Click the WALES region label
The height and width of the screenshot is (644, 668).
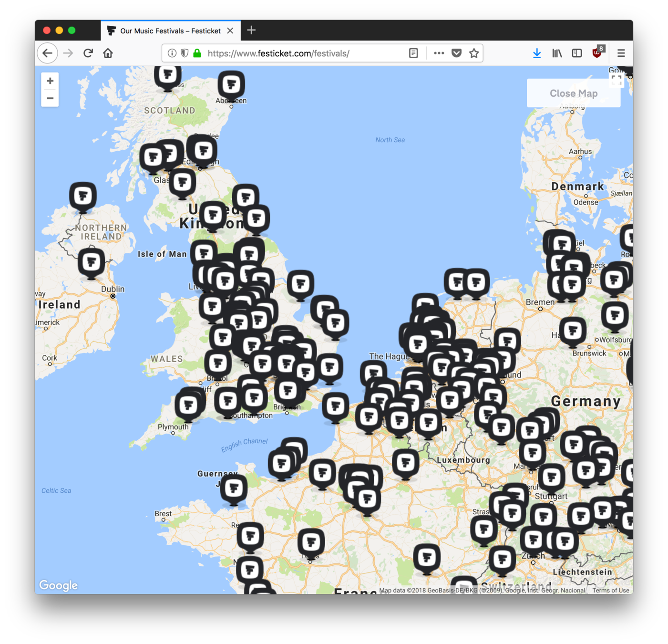167,359
